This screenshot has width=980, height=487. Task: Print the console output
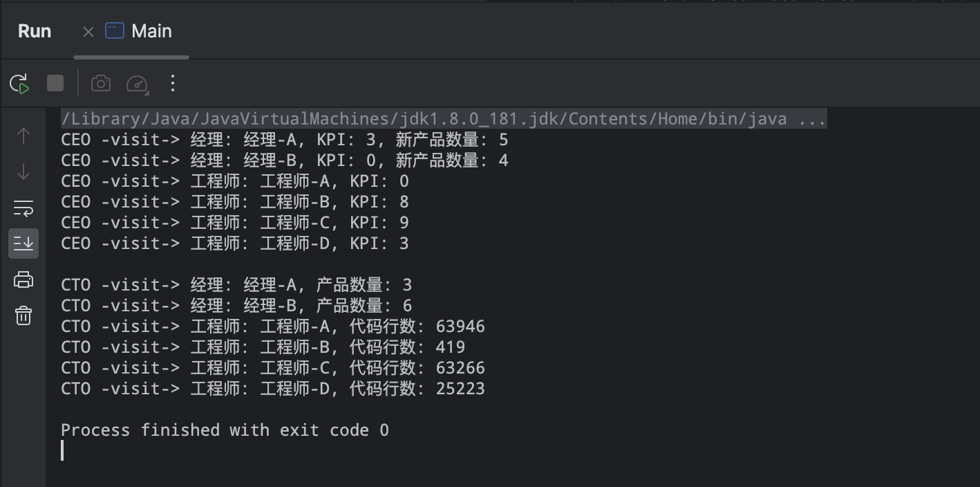pos(23,279)
